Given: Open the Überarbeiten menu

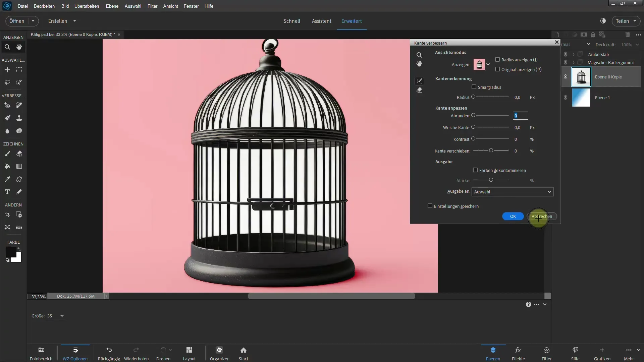Looking at the screenshot, I should [x=87, y=6].
